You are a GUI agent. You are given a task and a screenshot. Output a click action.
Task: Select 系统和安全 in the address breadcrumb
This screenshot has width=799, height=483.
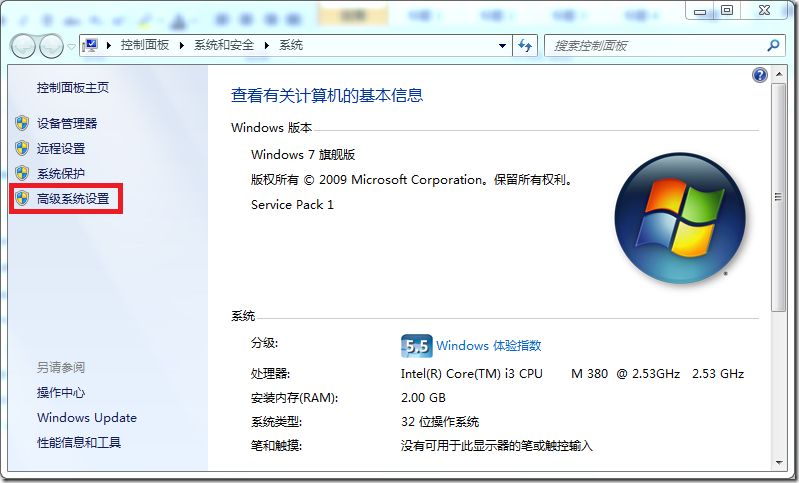pos(224,45)
